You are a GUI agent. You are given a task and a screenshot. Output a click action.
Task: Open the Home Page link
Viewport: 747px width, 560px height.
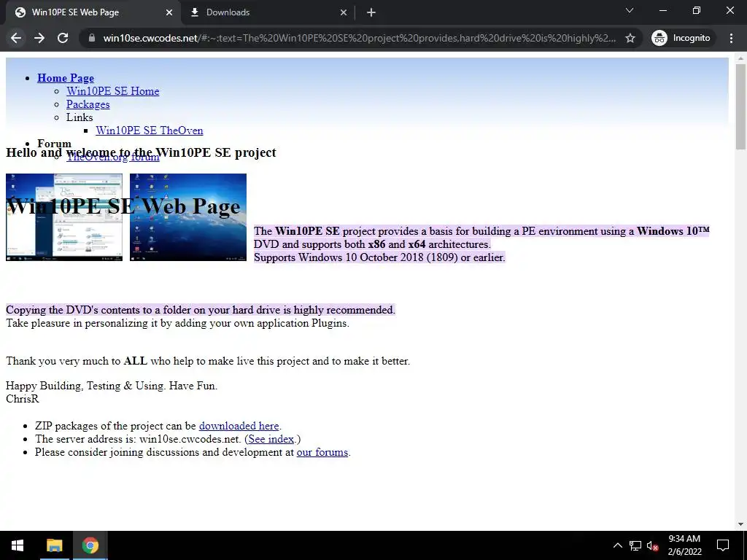[x=66, y=78]
